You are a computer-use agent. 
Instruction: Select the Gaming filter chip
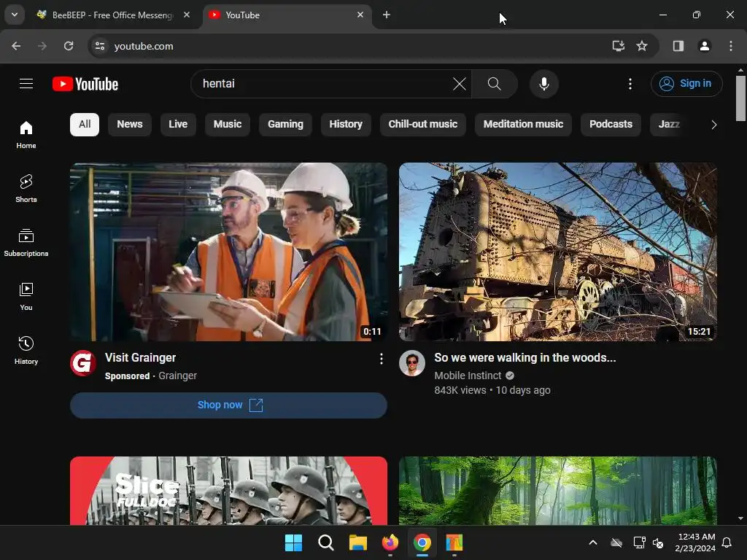click(x=285, y=125)
